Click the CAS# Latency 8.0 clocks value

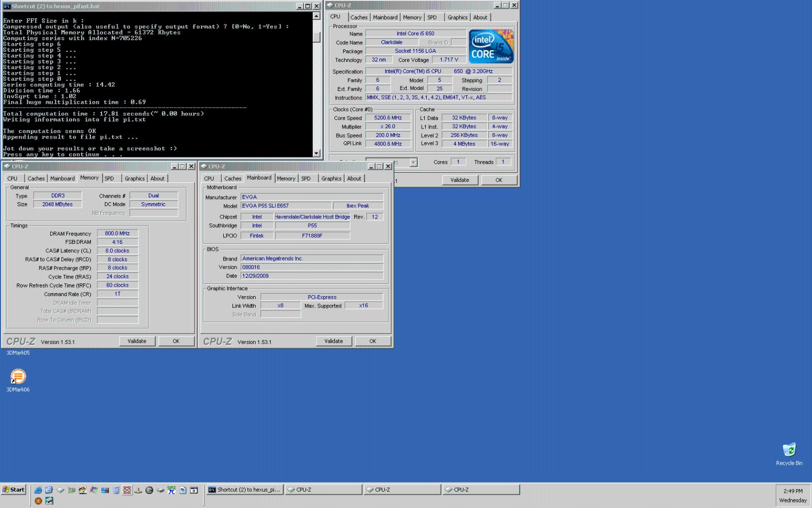[x=117, y=251]
